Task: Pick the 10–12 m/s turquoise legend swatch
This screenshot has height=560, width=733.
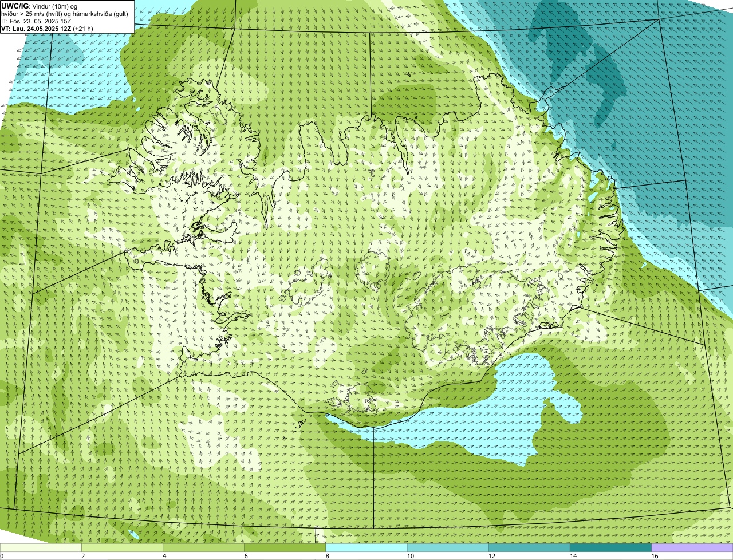Action: pyautogui.click(x=448, y=548)
